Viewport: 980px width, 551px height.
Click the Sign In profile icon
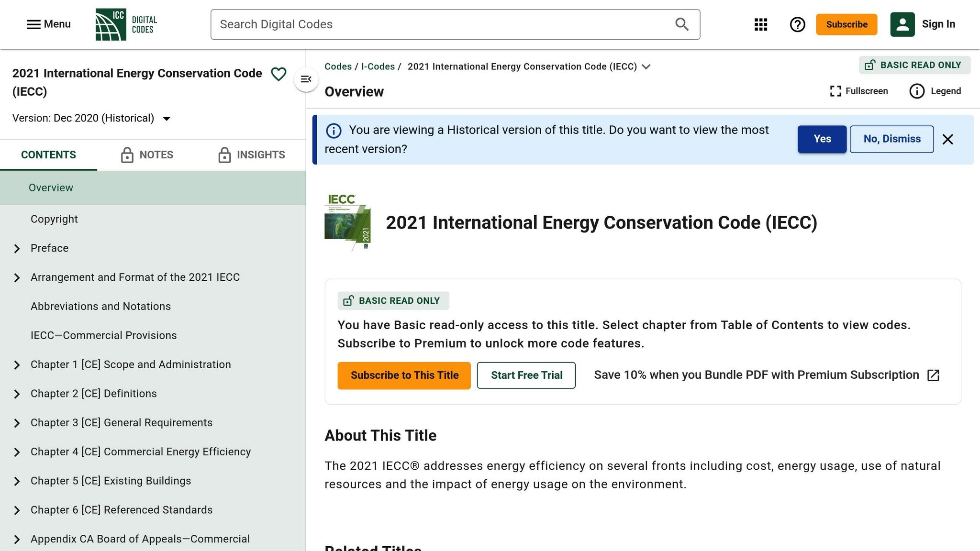[x=902, y=24]
